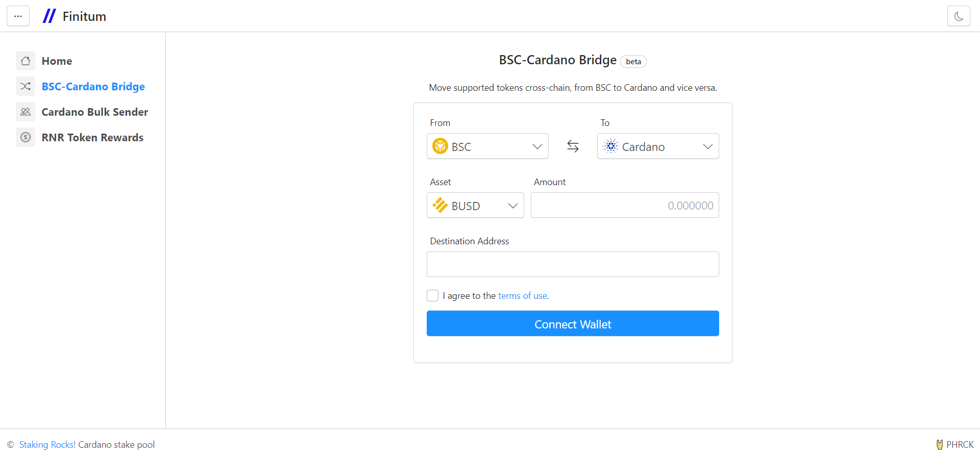Swap From and To chains using the arrows icon
The image size is (980, 460).
[x=573, y=146]
